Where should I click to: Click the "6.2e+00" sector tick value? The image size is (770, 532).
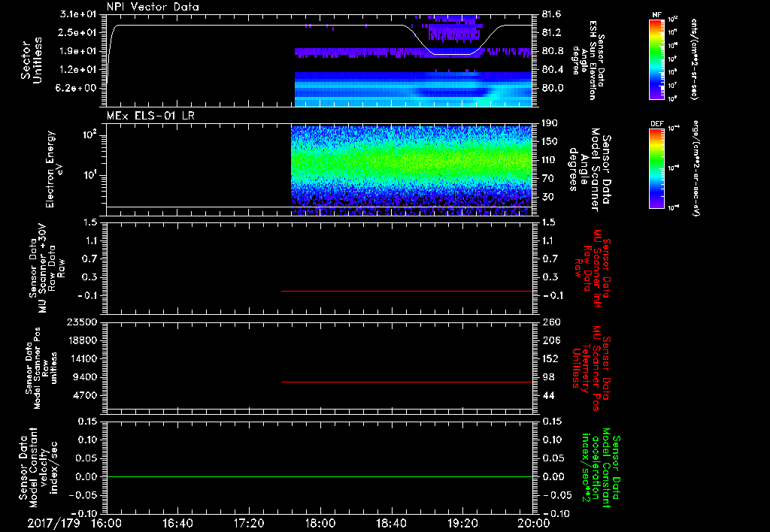pos(77,89)
